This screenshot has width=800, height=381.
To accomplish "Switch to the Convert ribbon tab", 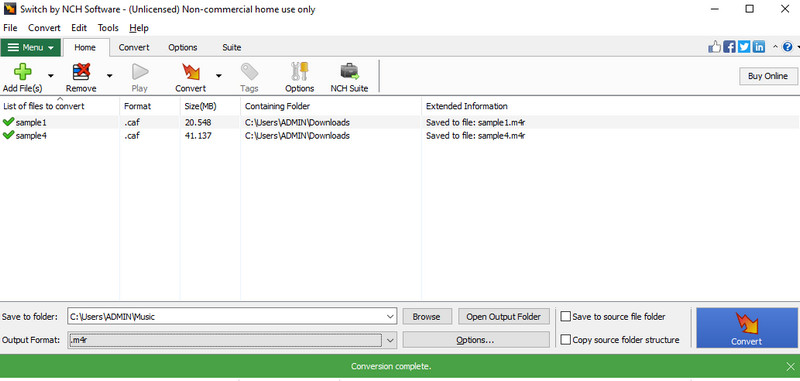I will click(134, 47).
